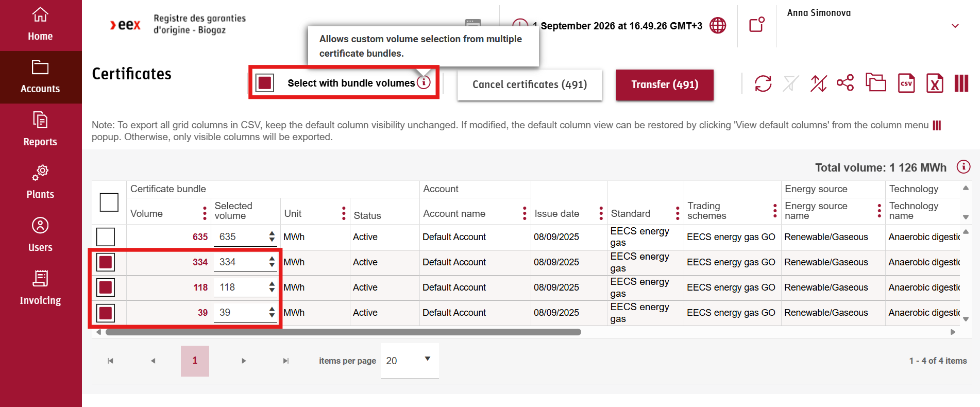Open the Accounts section
Image resolution: width=980 pixels, height=407 pixels.
coord(40,77)
